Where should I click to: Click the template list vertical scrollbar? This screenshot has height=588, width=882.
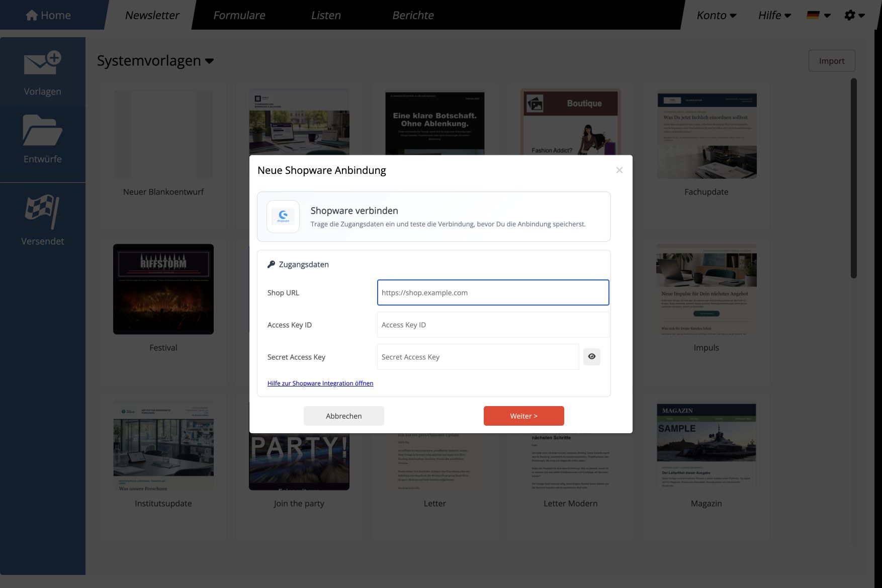point(853,178)
